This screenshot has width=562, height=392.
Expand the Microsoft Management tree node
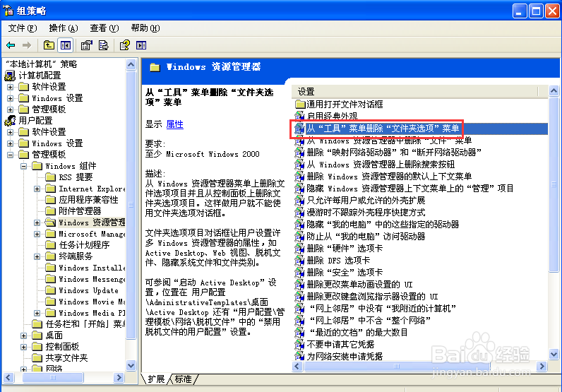click(37, 234)
